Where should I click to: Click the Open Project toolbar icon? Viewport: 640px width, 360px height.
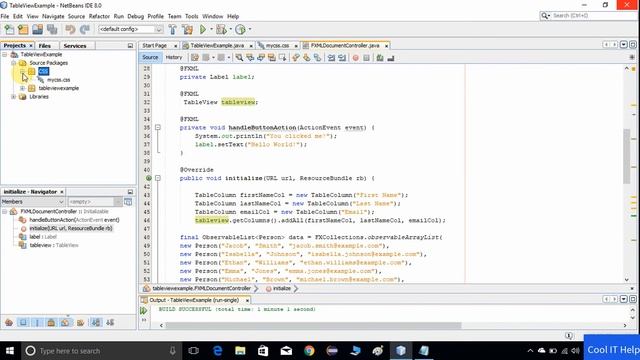[x=38, y=29]
